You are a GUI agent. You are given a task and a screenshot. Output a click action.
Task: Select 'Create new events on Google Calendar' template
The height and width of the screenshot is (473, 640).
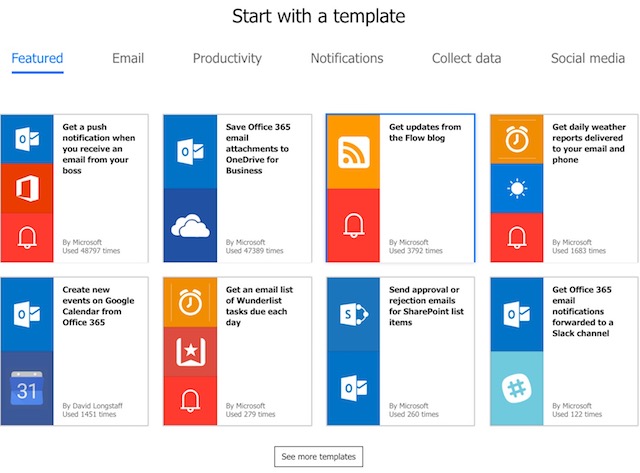tap(74, 351)
